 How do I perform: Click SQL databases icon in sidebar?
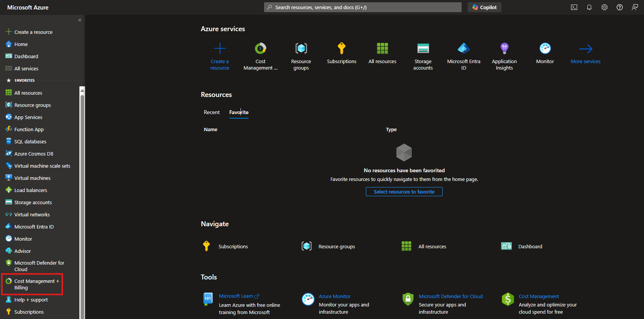click(9, 141)
